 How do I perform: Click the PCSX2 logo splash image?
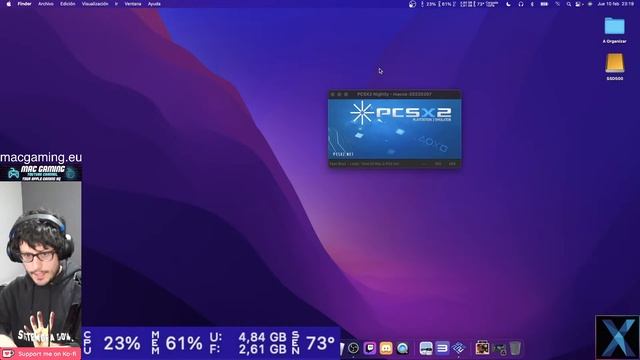point(395,129)
